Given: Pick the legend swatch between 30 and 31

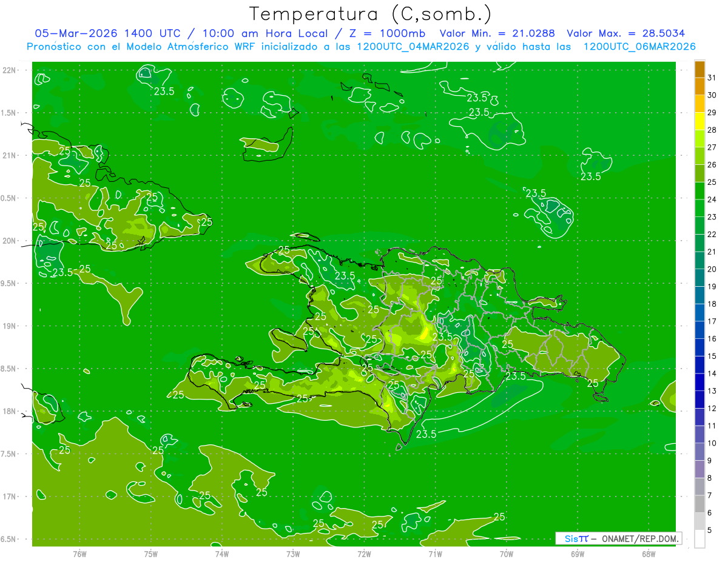Looking at the screenshot, I should [x=699, y=87].
